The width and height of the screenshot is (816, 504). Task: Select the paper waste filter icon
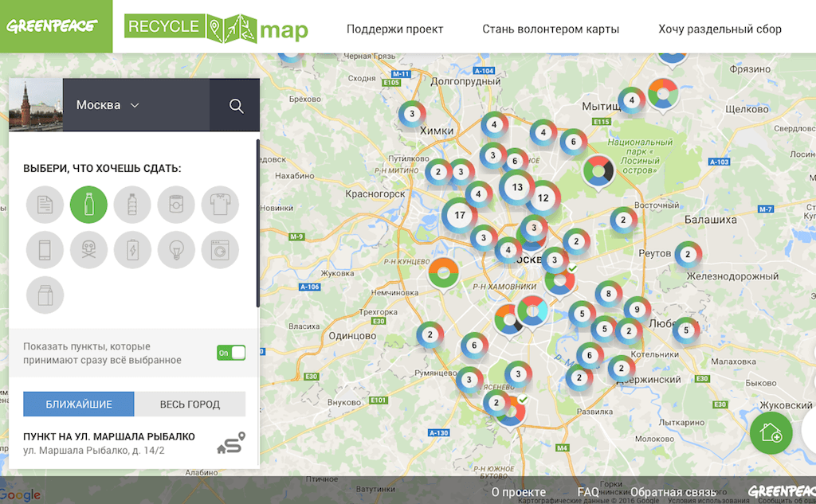click(45, 205)
